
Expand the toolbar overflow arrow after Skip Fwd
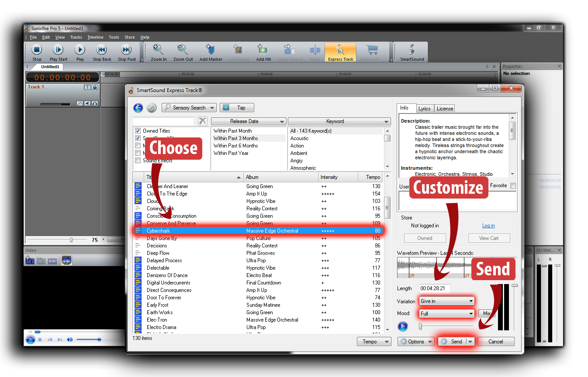[142, 59]
